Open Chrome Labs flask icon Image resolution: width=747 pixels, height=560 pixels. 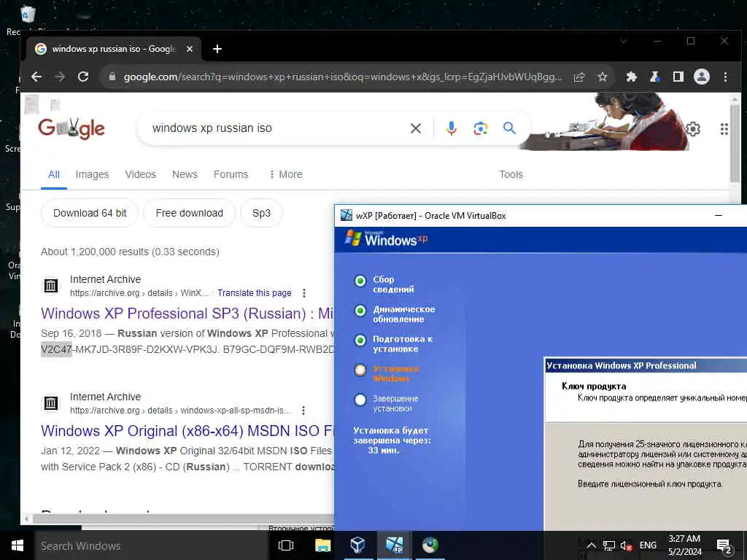(x=654, y=77)
